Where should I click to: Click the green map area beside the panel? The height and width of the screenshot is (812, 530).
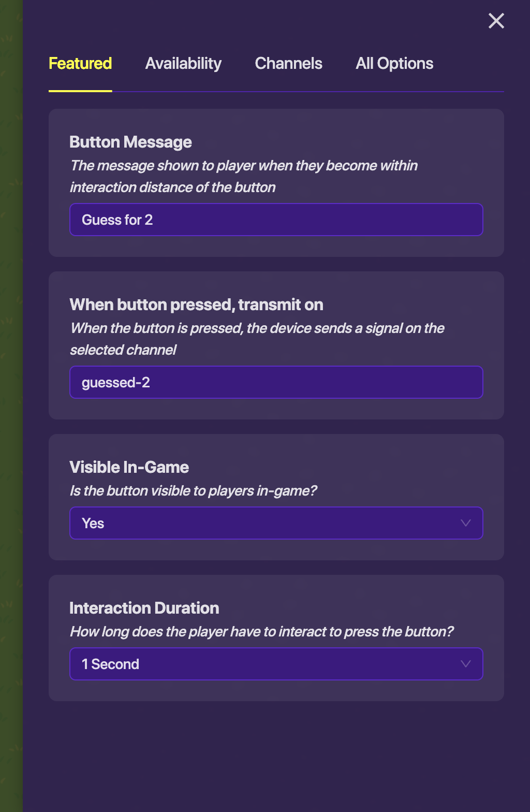[x=10, y=414]
